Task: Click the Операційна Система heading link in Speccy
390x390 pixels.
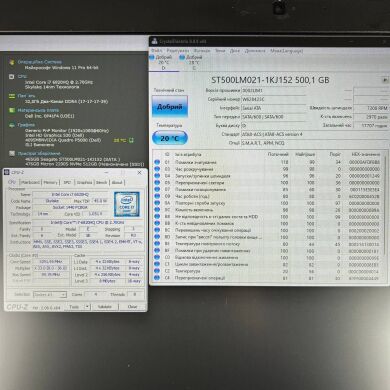Action: click(40, 62)
